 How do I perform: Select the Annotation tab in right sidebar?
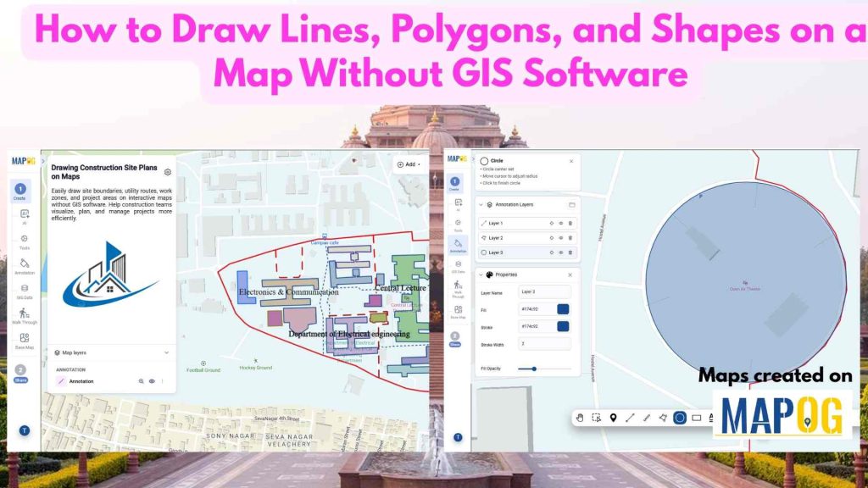458,246
